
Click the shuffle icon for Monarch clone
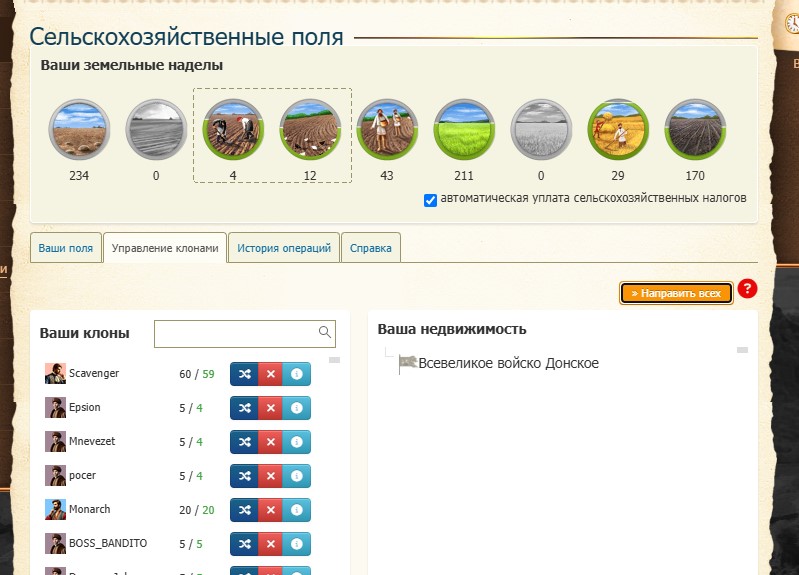click(243, 510)
